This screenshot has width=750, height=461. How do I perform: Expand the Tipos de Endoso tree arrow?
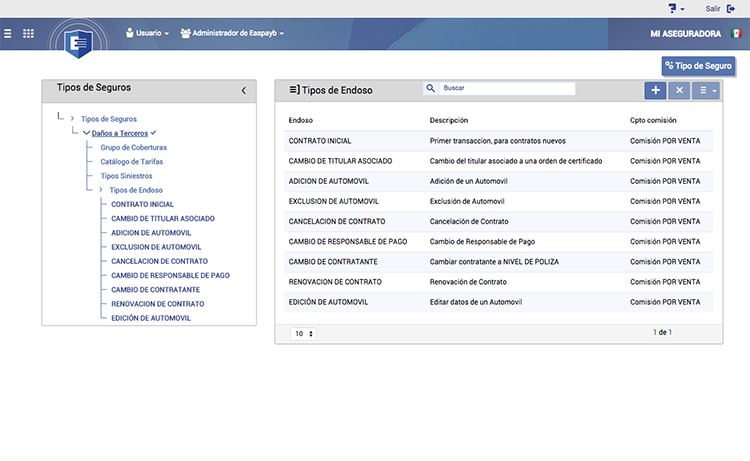100,190
